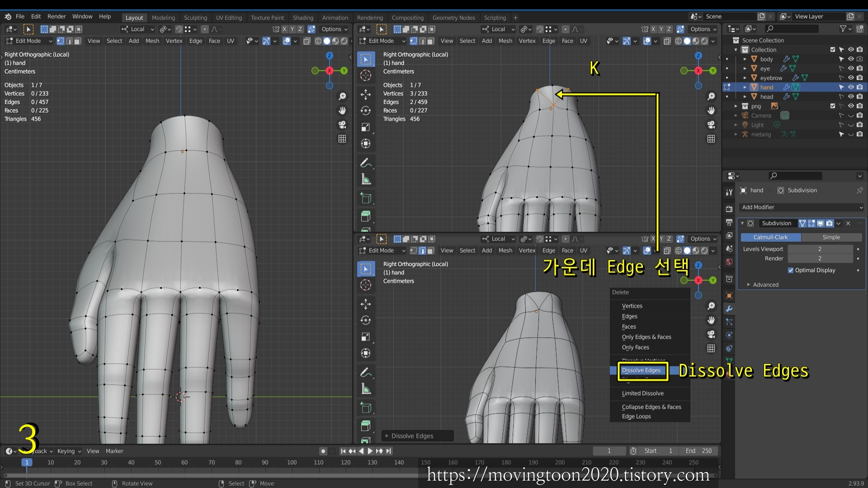Select the Annotate tool in top-right viewport
868x488 pixels.
[x=366, y=163]
